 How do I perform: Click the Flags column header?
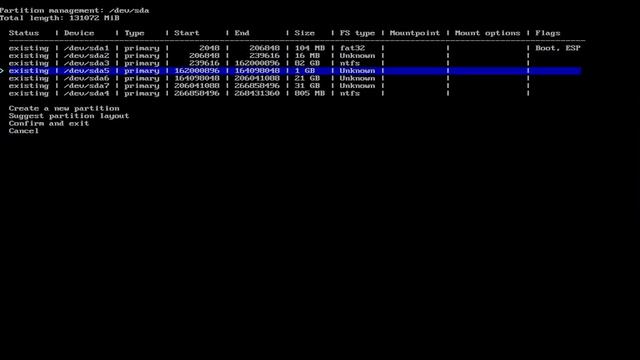click(x=548, y=33)
